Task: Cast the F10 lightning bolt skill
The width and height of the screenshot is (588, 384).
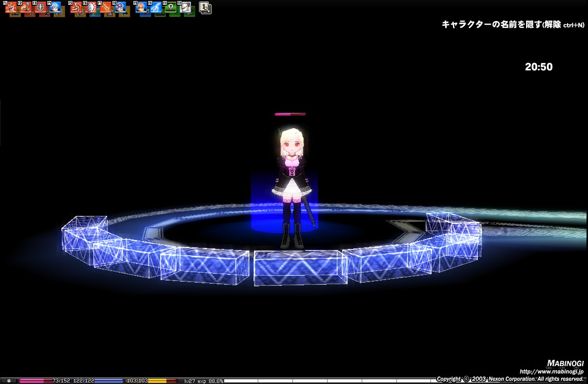Action: click(155, 7)
